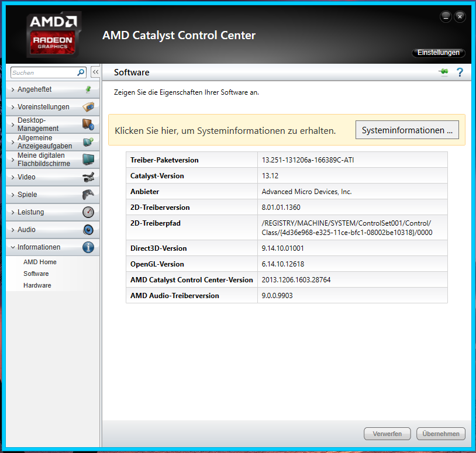Open help with the question mark icon
The height and width of the screenshot is (453, 476).
click(460, 72)
